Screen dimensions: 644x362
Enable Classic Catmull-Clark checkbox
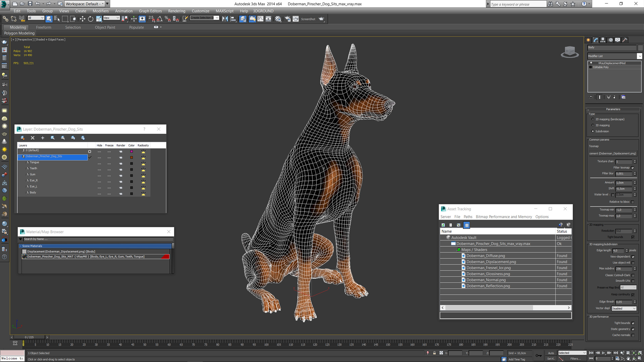click(x=633, y=275)
